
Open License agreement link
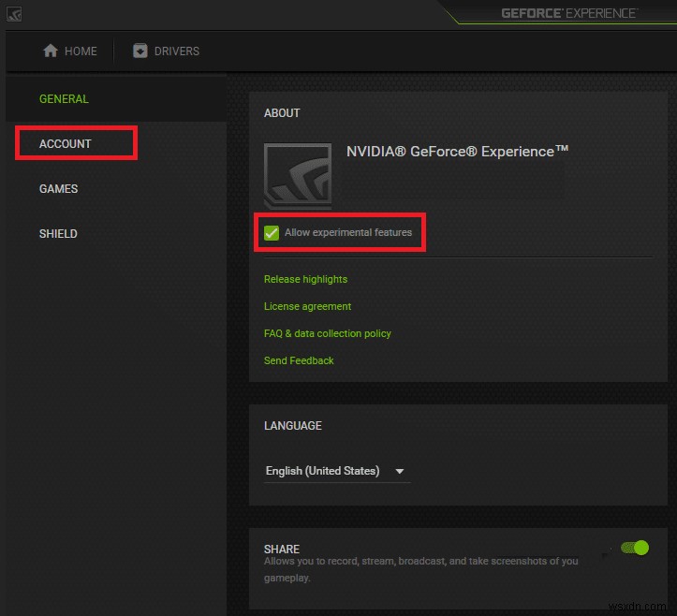[x=307, y=306]
